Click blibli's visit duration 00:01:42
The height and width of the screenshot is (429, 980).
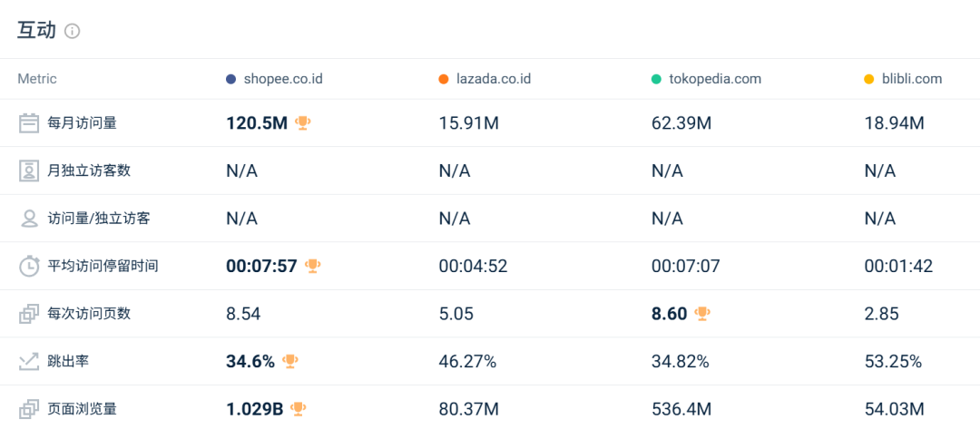point(898,266)
